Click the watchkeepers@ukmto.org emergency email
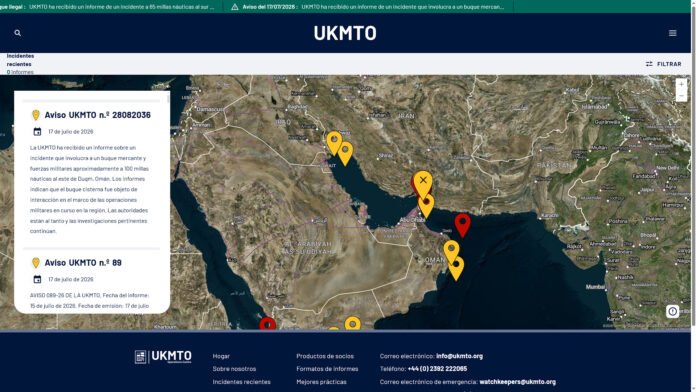Screen dimensions: 696x392 coord(518,382)
